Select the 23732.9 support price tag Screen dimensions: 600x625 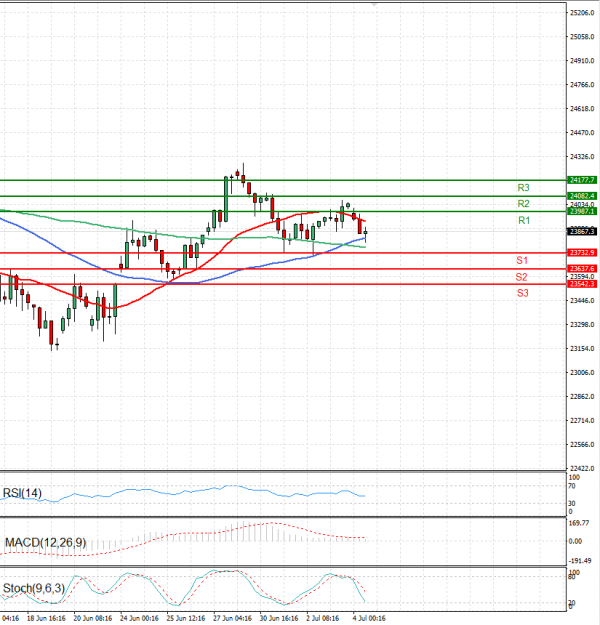[582, 253]
